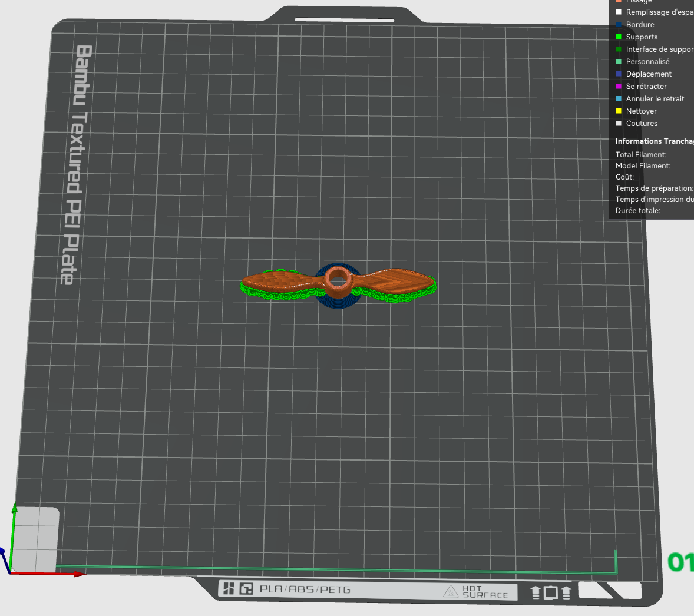Click the Personnalisé legend item
This screenshot has width=694, height=616.
[x=647, y=61]
